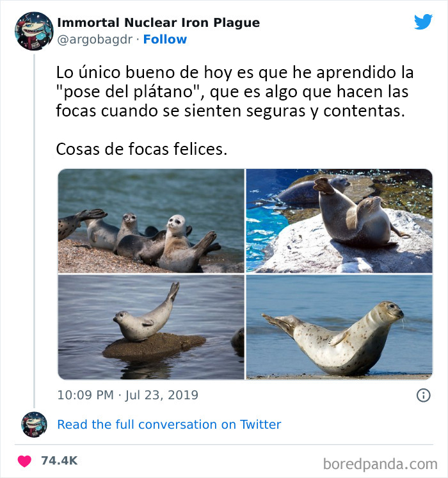This screenshot has height=478, width=448.
Task: Follow the @argobagdr account
Action: click(165, 39)
